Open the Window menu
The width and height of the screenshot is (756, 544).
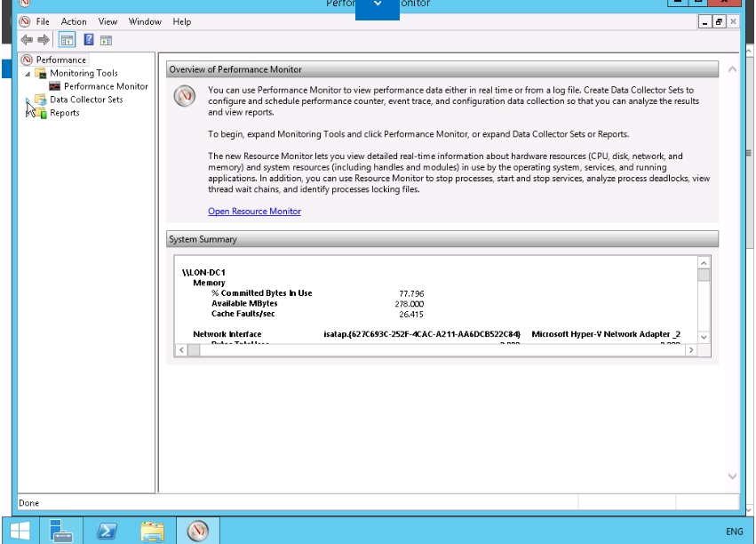(145, 21)
